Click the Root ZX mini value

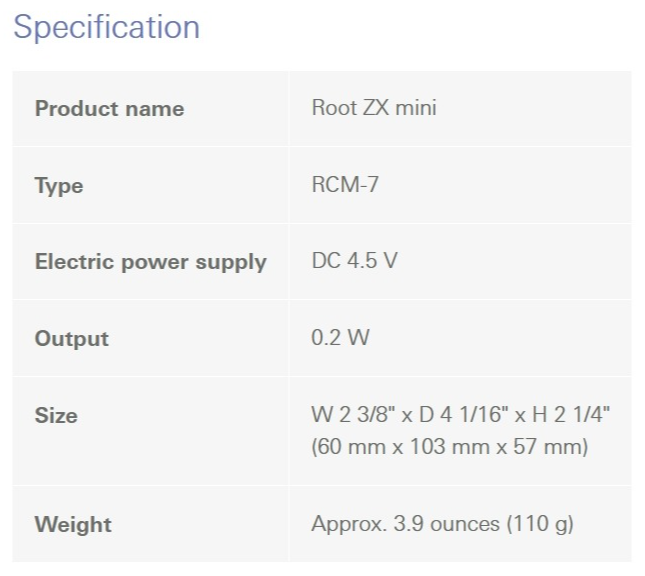(x=374, y=108)
